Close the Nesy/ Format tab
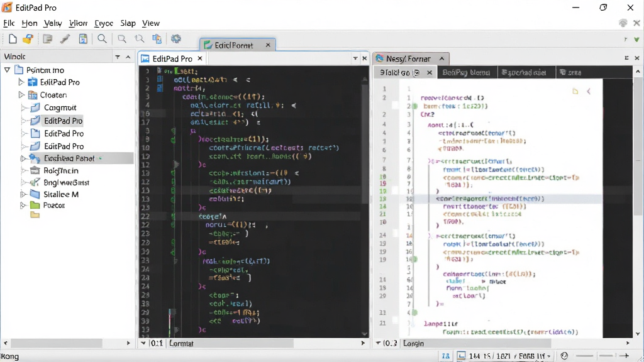 [442, 58]
